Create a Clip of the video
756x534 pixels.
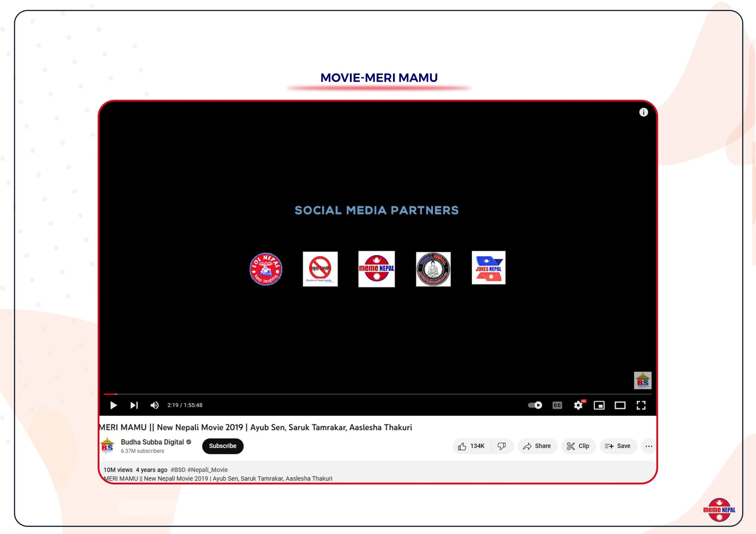click(578, 446)
